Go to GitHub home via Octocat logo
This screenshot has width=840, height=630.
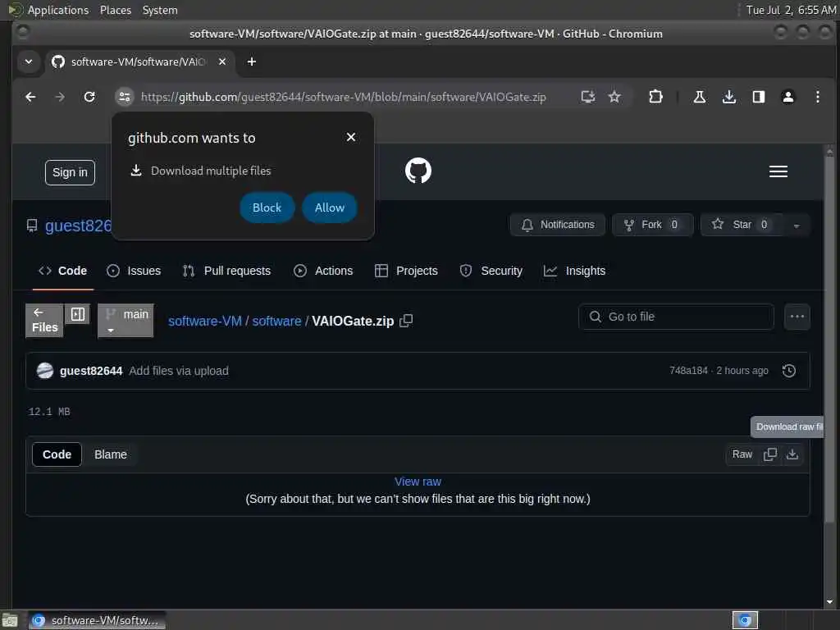coord(418,171)
